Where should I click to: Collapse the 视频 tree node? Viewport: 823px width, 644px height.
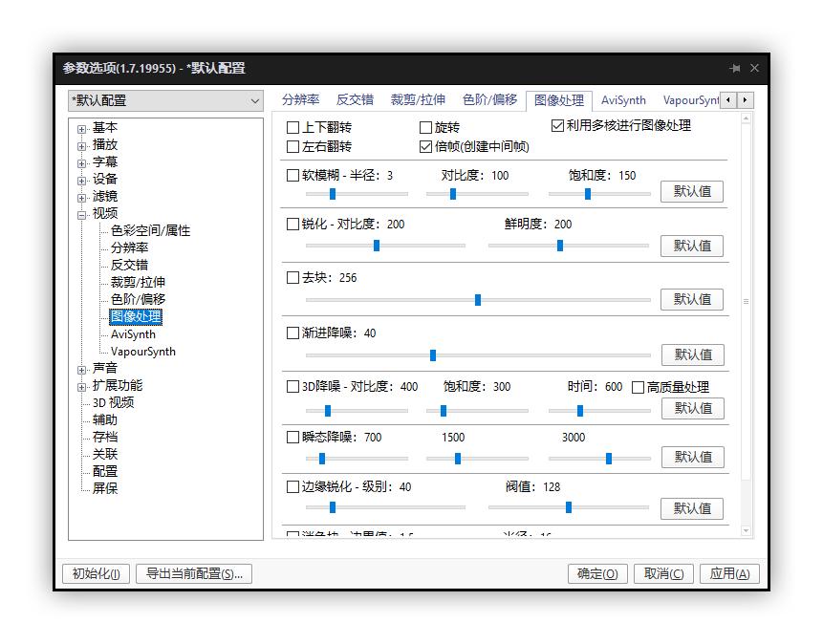pyautogui.click(x=83, y=213)
